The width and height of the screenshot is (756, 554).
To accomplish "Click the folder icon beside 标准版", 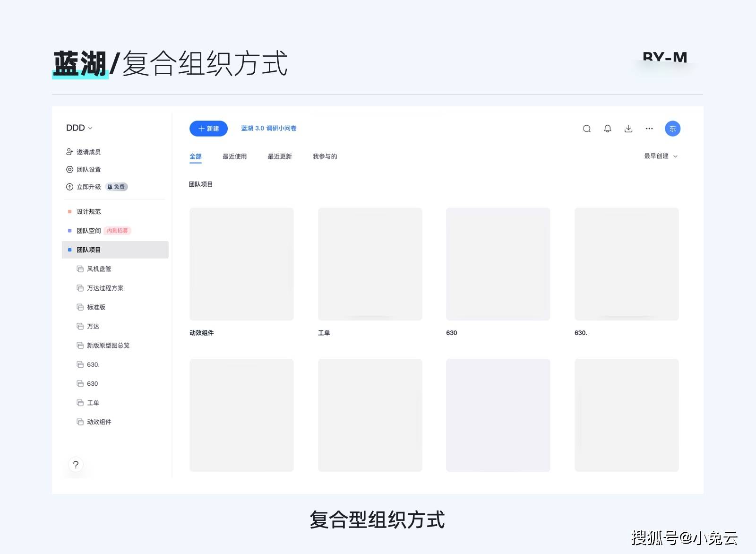I will click(80, 307).
